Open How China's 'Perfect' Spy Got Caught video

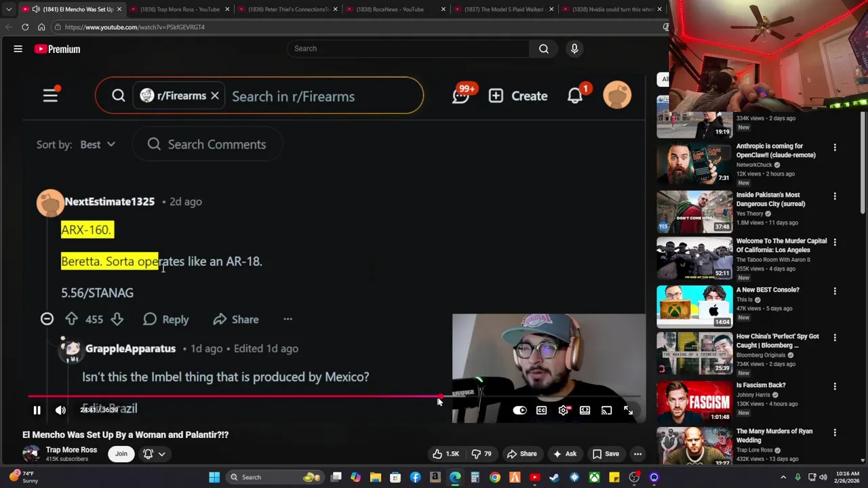pos(778,340)
